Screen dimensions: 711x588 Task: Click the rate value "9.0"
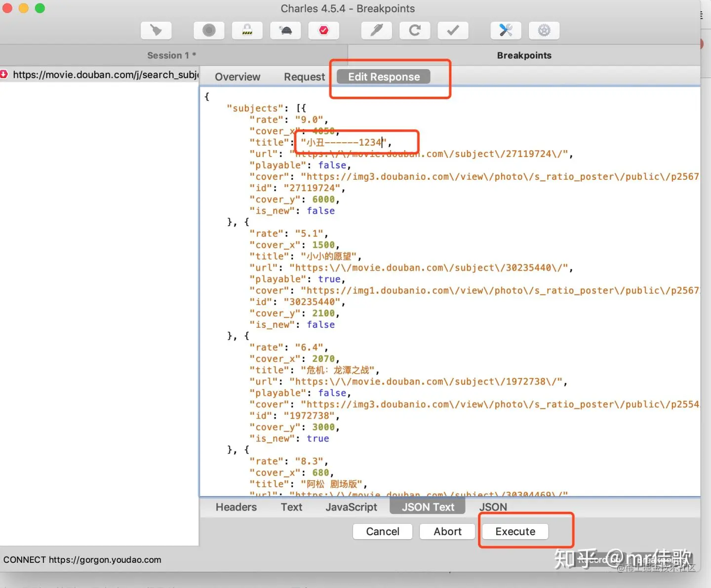click(x=309, y=120)
